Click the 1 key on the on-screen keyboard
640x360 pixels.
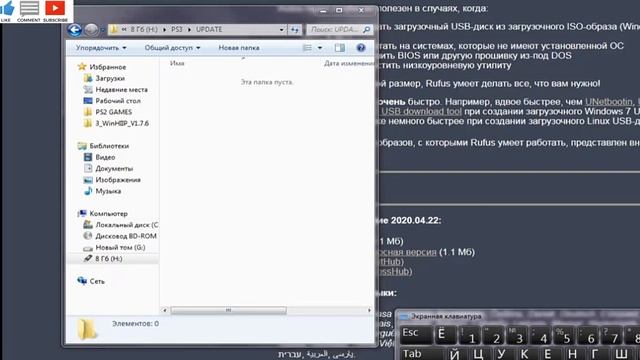(470, 336)
